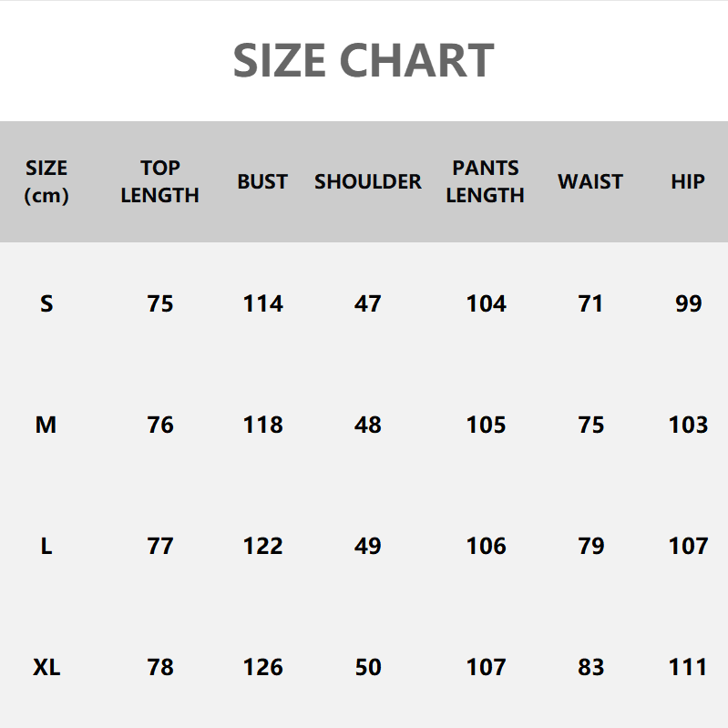Viewport: 728px width, 728px height.
Task: Click the XL size row label
Action: tap(46, 667)
